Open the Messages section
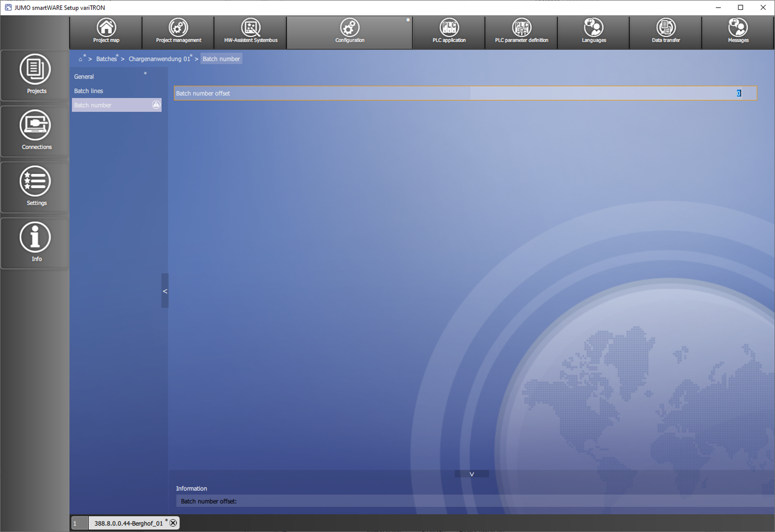Viewport: 775px width, 532px height. pyautogui.click(x=738, y=32)
